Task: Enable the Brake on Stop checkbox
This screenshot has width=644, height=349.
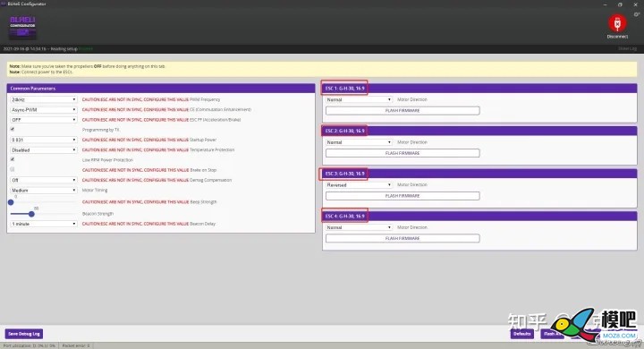Action: coord(13,169)
